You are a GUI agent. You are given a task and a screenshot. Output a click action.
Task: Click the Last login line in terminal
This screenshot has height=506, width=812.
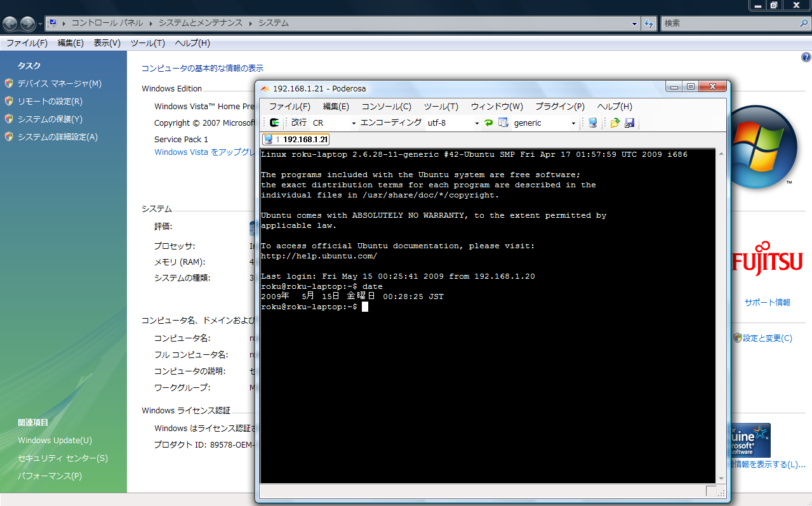coord(398,276)
